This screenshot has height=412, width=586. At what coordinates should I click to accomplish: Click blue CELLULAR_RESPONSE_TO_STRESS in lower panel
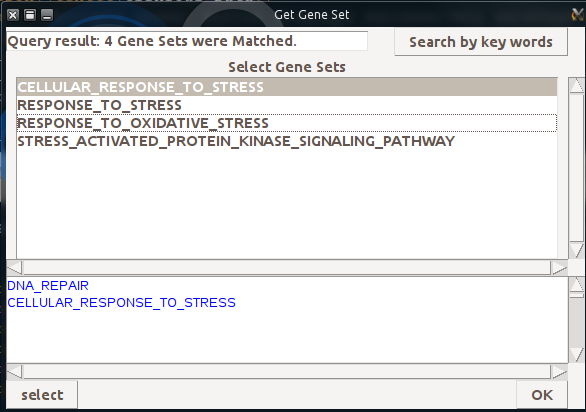[x=121, y=302]
